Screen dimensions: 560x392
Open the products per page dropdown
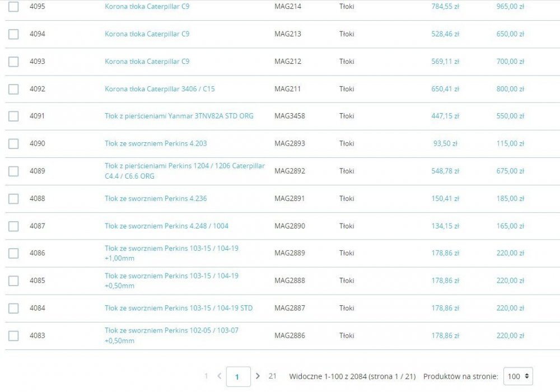pyautogui.click(x=518, y=376)
